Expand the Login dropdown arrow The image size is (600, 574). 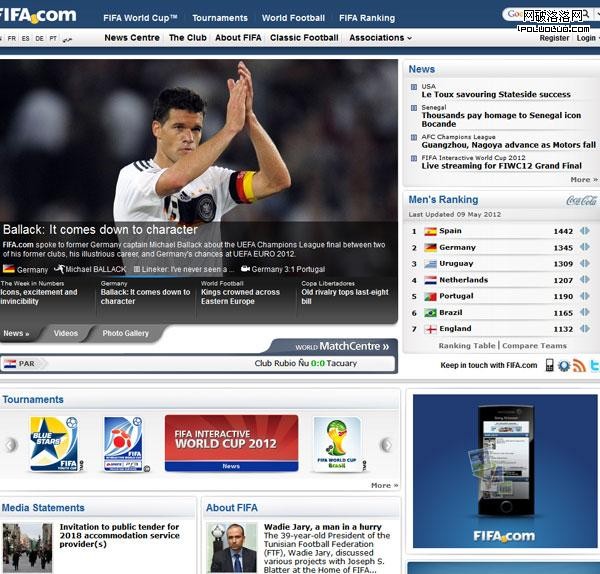click(x=598, y=38)
